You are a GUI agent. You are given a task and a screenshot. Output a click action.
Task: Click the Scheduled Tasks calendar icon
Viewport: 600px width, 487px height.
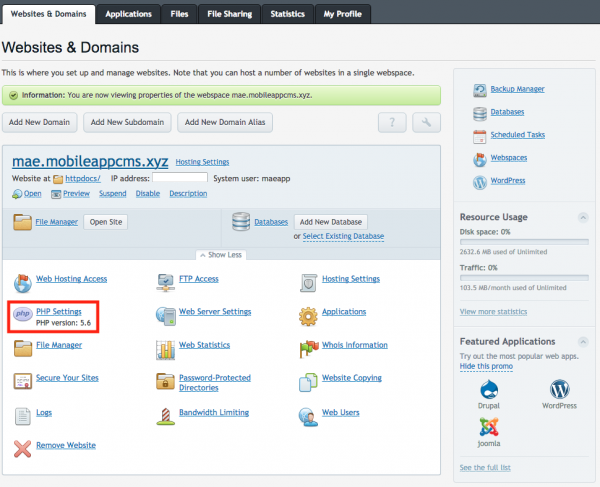[x=480, y=135]
